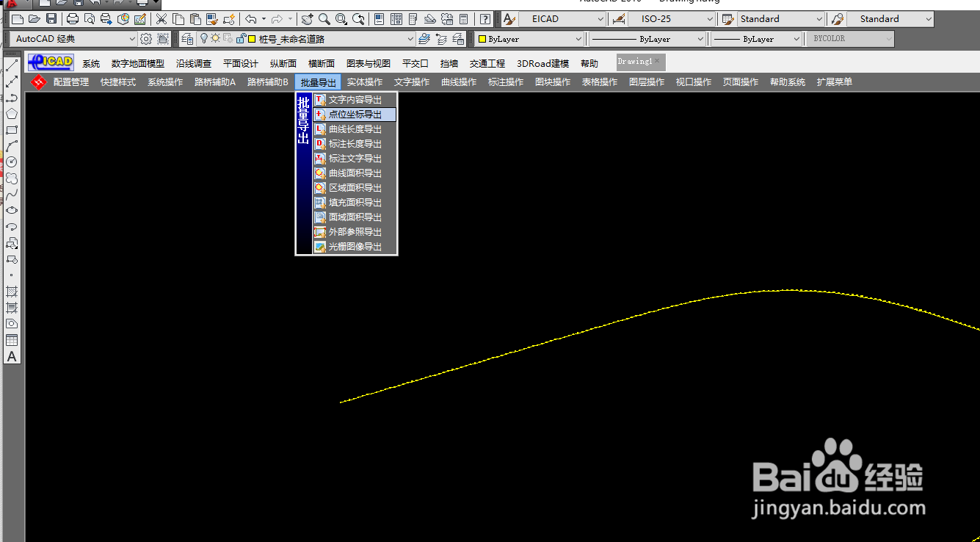Open the 文字操作 menu
The width and height of the screenshot is (980, 542).
412,82
